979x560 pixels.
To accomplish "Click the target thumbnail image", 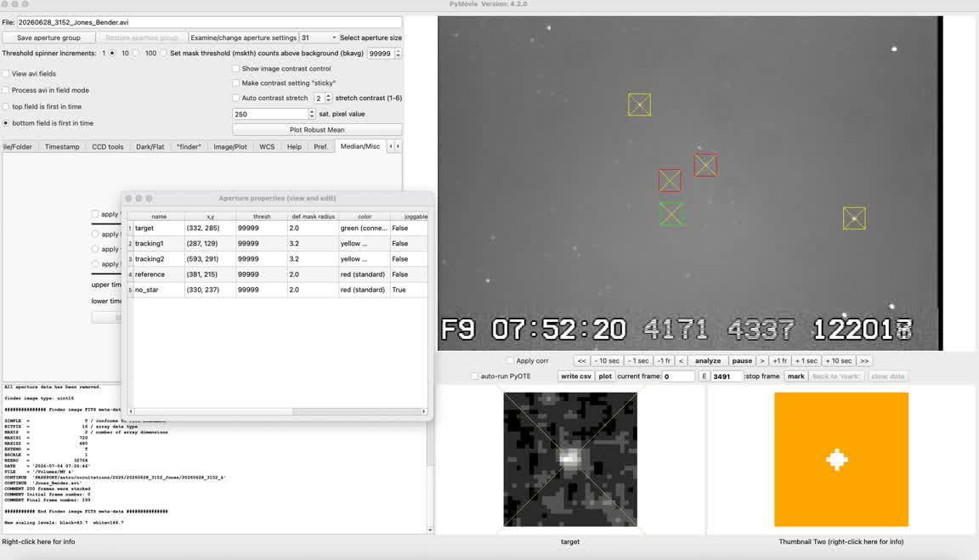I will [x=570, y=460].
